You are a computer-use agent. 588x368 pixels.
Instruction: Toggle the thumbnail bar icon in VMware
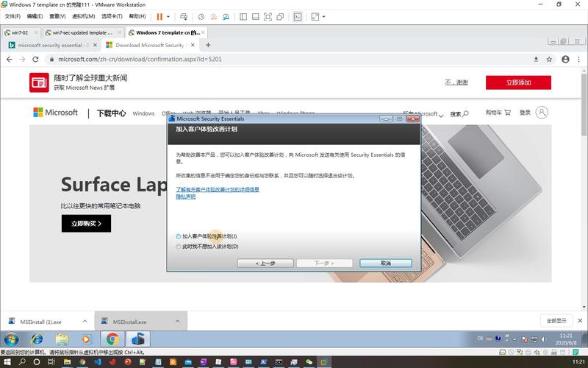[x=255, y=16]
